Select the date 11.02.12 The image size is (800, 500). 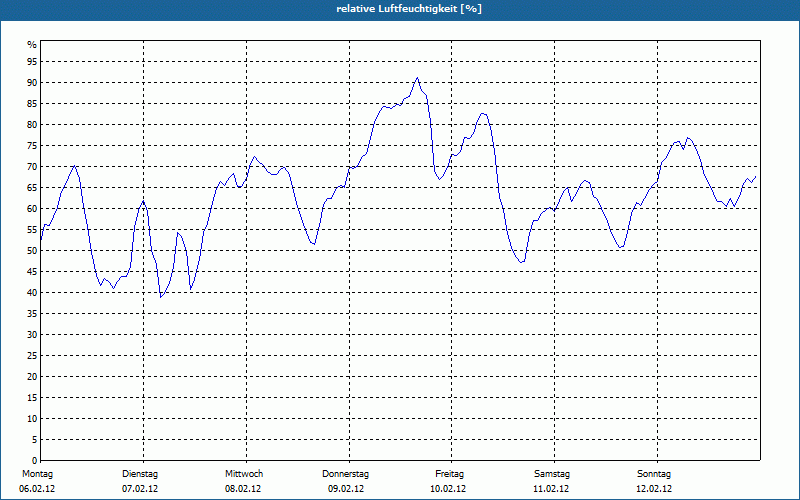(x=551, y=489)
